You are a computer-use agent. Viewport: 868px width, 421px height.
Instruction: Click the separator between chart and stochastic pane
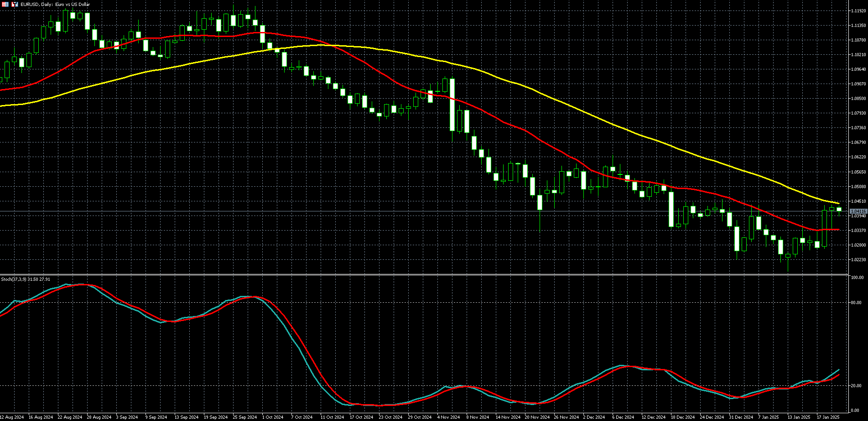point(424,274)
